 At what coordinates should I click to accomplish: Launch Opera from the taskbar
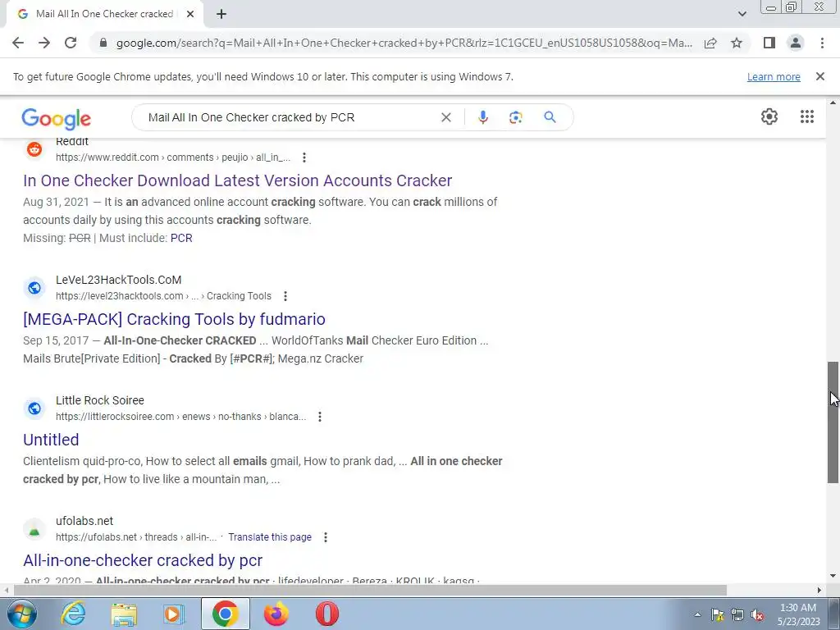(326, 614)
